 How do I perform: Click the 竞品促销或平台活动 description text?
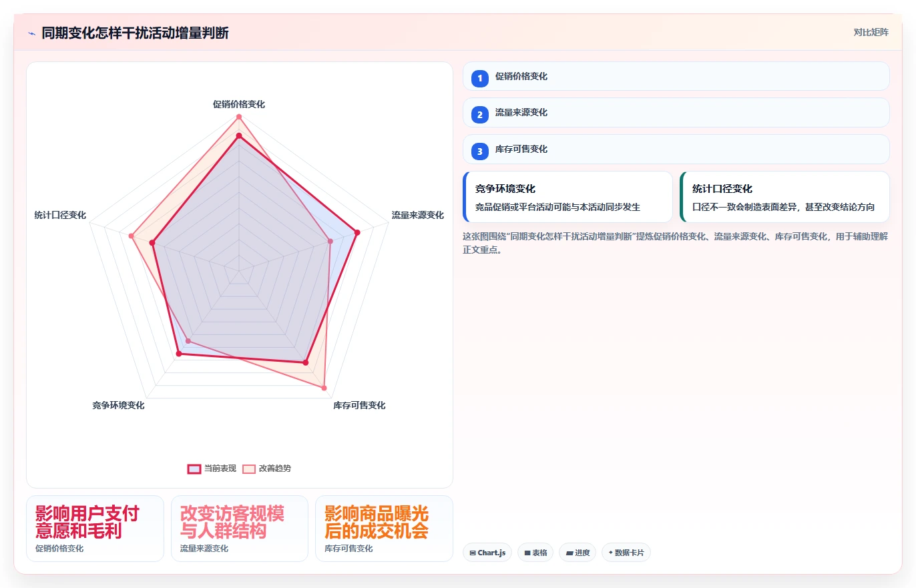[557, 207]
